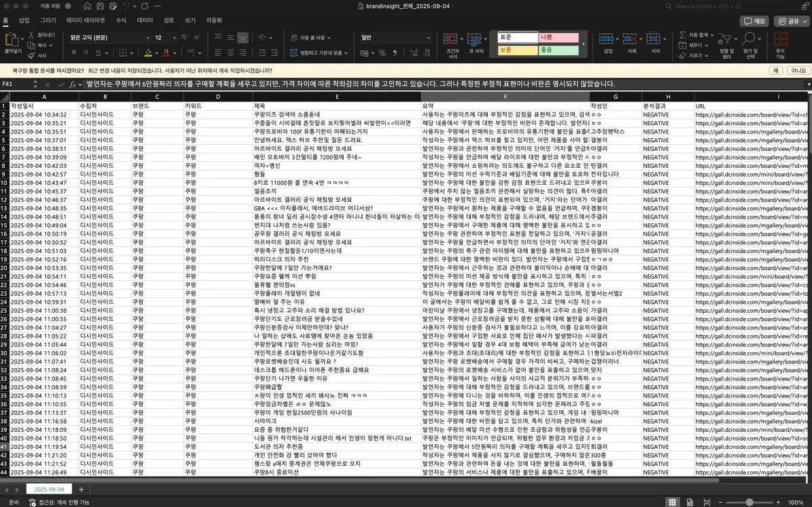Open the Data (데이터) ribbon tab
The height and width of the screenshot is (507, 812).
pos(145,20)
